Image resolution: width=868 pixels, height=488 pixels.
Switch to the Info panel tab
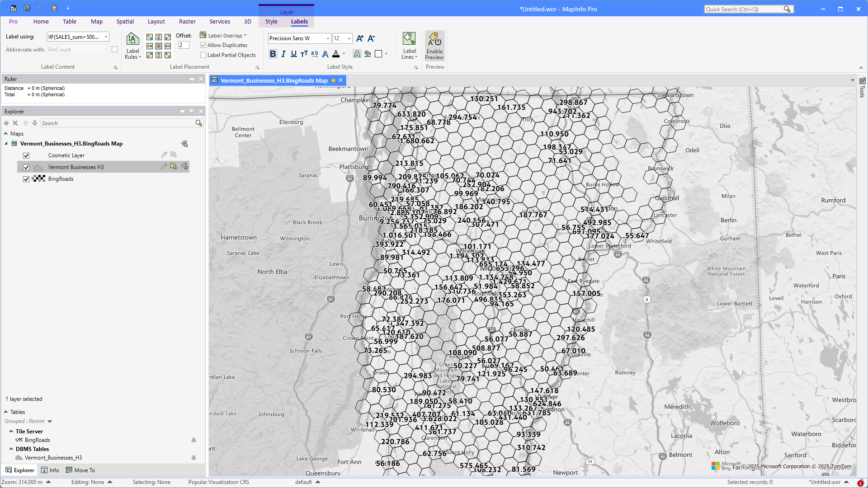tap(50, 470)
